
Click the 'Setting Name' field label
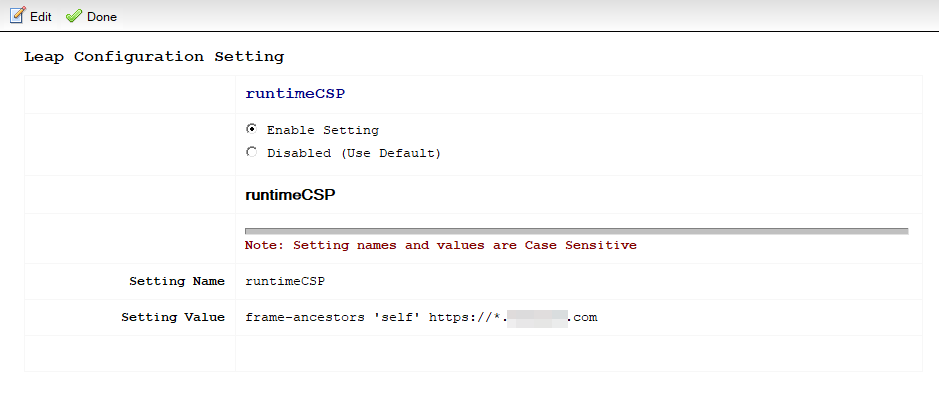177,281
